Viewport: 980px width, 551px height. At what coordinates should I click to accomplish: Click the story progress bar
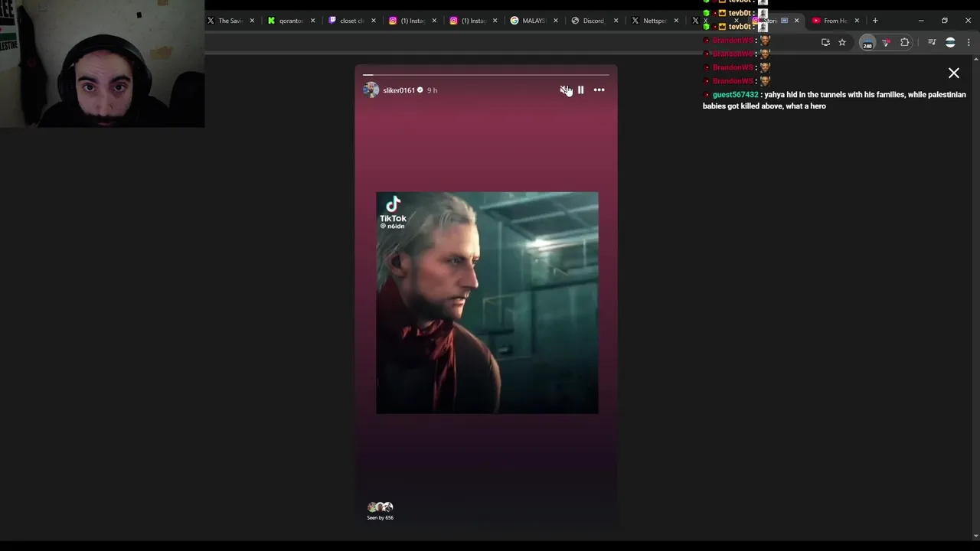point(486,75)
